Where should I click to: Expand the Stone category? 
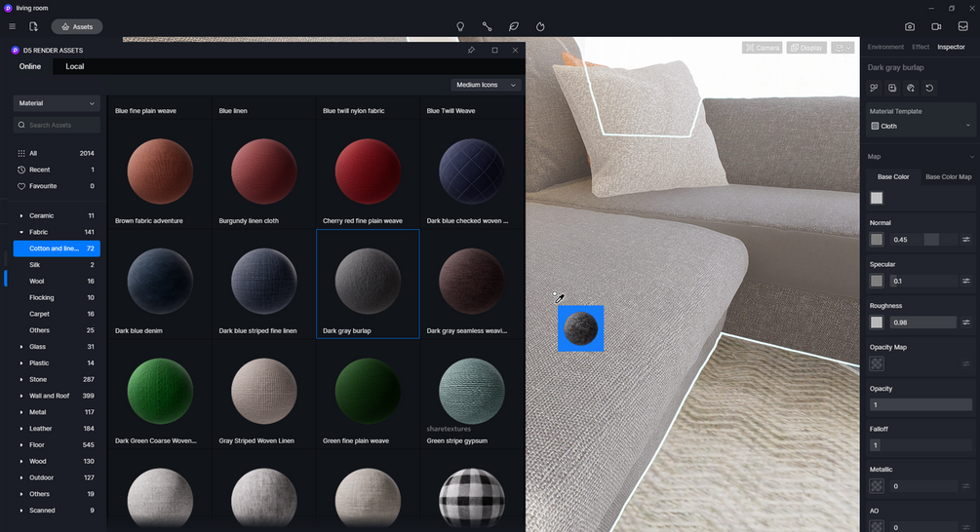coord(21,380)
